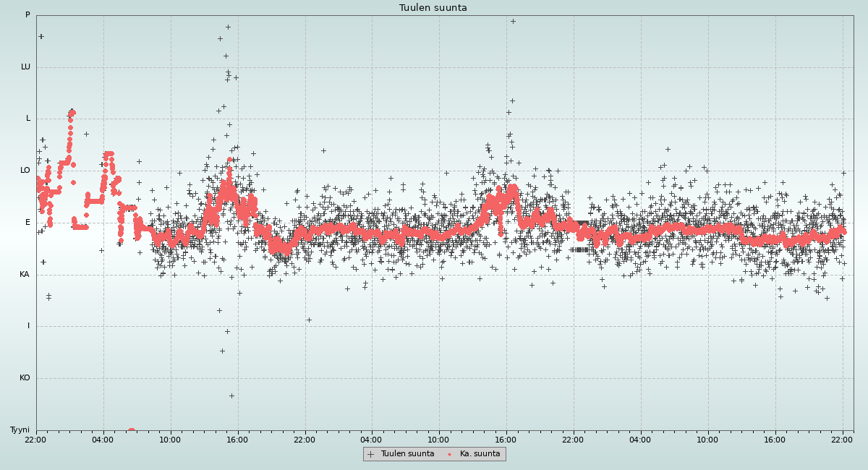Select the 'LU' direction axis label
The width and height of the screenshot is (868, 470).
25,67
